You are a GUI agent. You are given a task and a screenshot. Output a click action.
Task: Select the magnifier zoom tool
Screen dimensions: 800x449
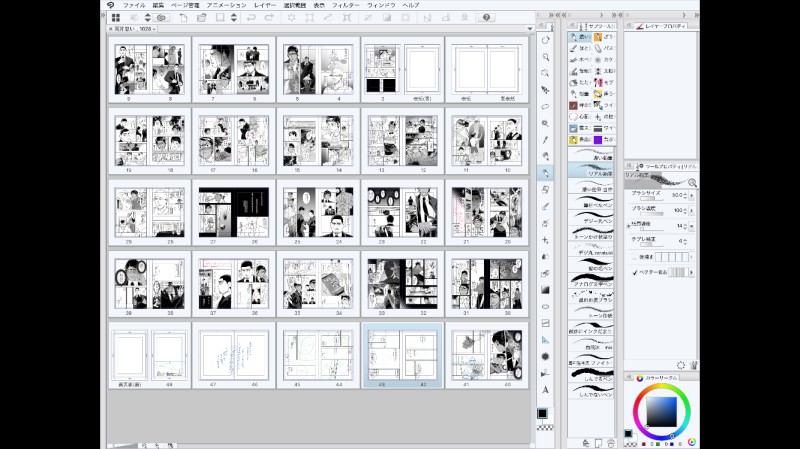tap(545, 57)
